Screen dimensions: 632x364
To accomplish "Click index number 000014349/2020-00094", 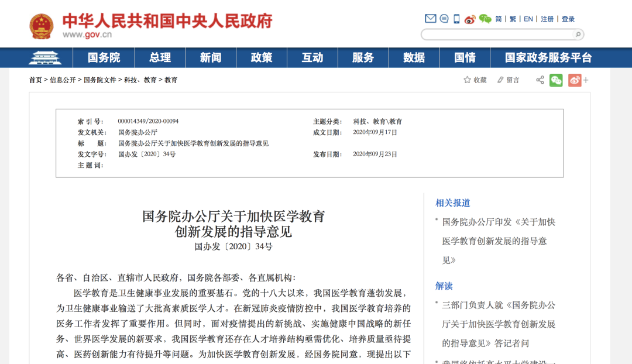I will tap(148, 121).
